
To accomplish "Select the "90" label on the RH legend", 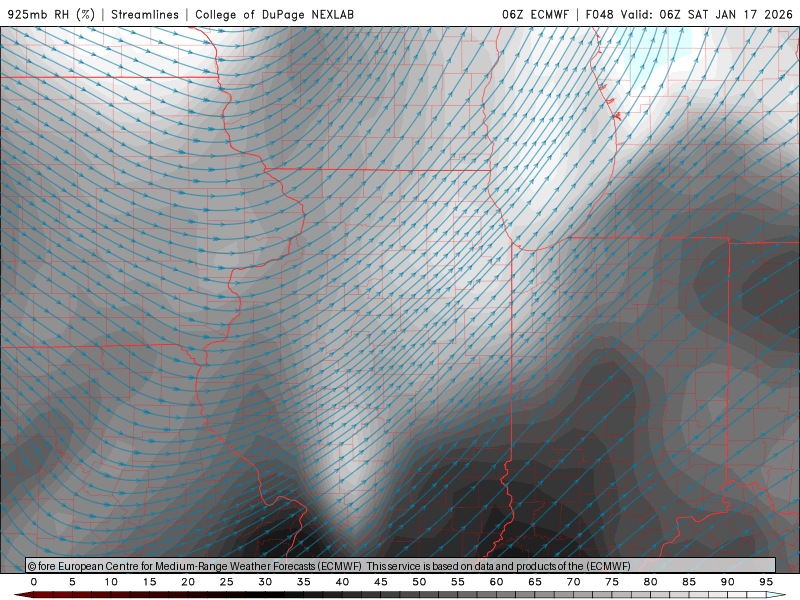I will click(x=728, y=582).
